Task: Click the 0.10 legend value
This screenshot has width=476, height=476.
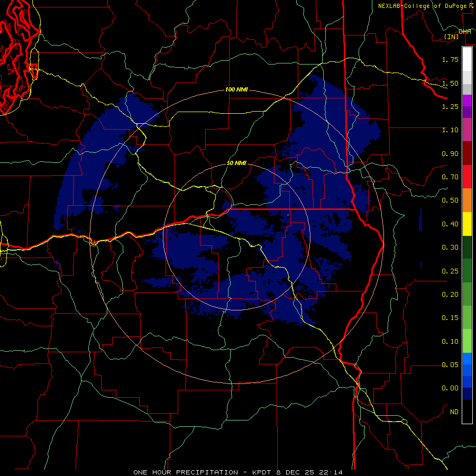Action: coord(450,342)
